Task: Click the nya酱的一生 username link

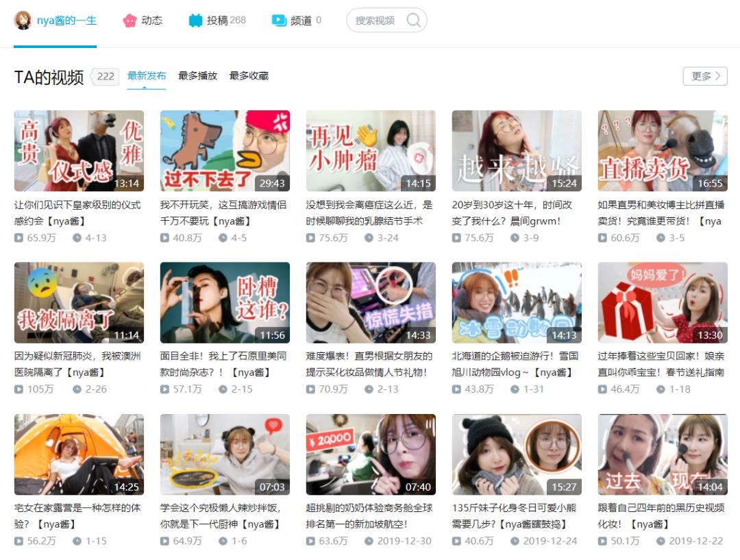Action: 66,21
